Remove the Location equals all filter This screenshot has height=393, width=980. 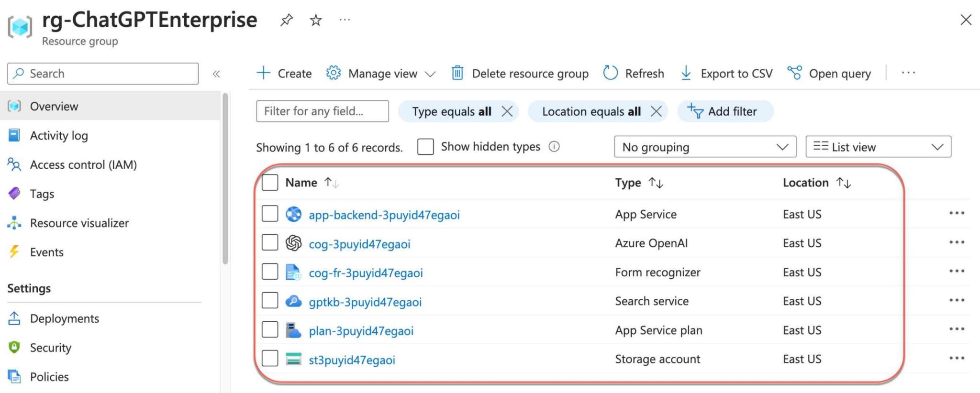click(x=657, y=111)
